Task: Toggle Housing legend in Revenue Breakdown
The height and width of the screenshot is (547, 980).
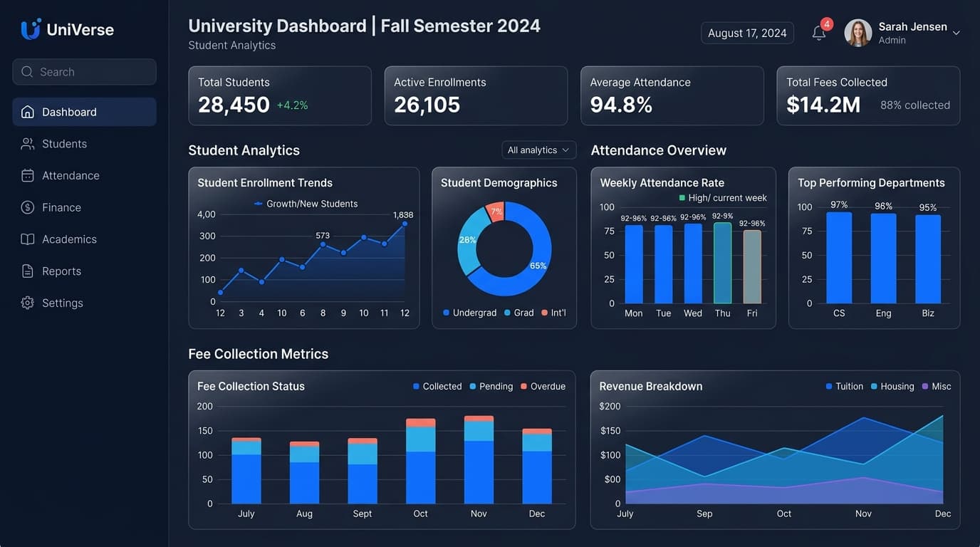Action: [x=892, y=386]
